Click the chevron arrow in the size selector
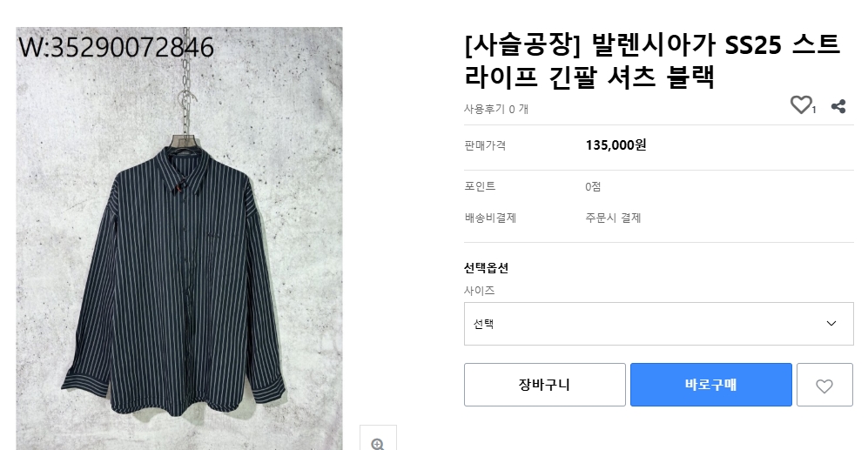 831,324
